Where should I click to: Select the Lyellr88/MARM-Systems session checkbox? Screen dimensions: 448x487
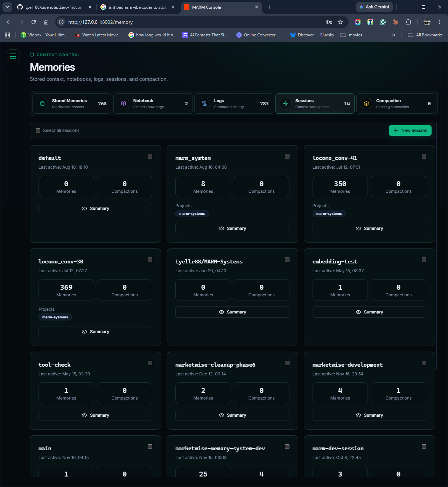287,260
